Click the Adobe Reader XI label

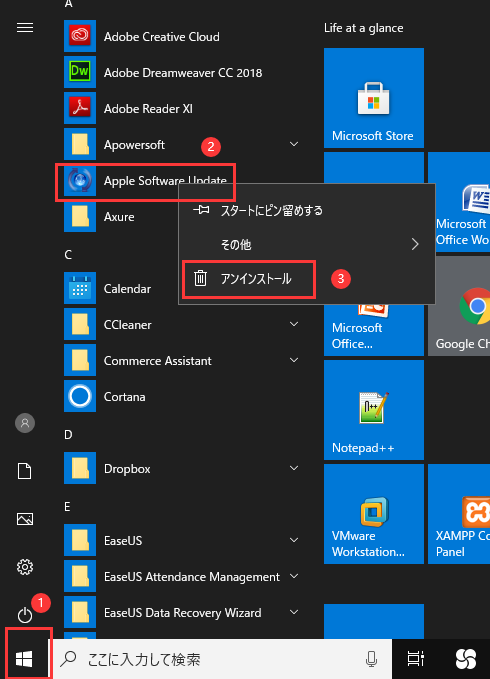tap(148, 109)
